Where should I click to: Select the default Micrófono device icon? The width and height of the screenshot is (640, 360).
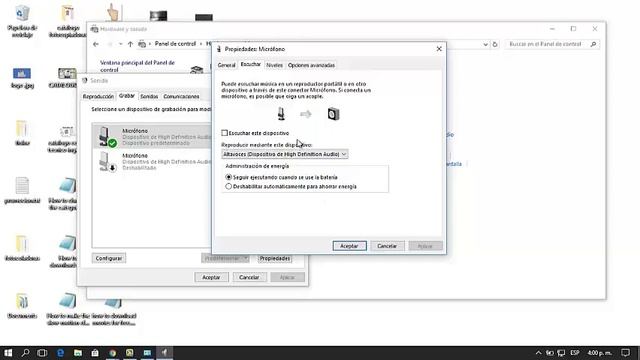107,136
